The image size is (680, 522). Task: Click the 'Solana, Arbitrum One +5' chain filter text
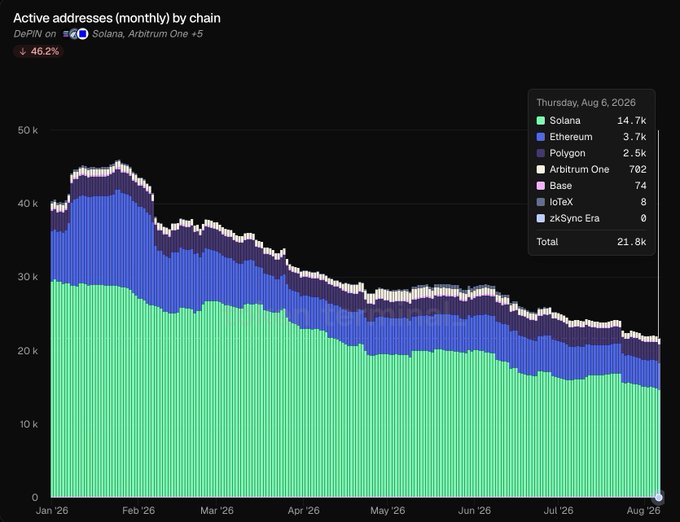(x=147, y=34)
